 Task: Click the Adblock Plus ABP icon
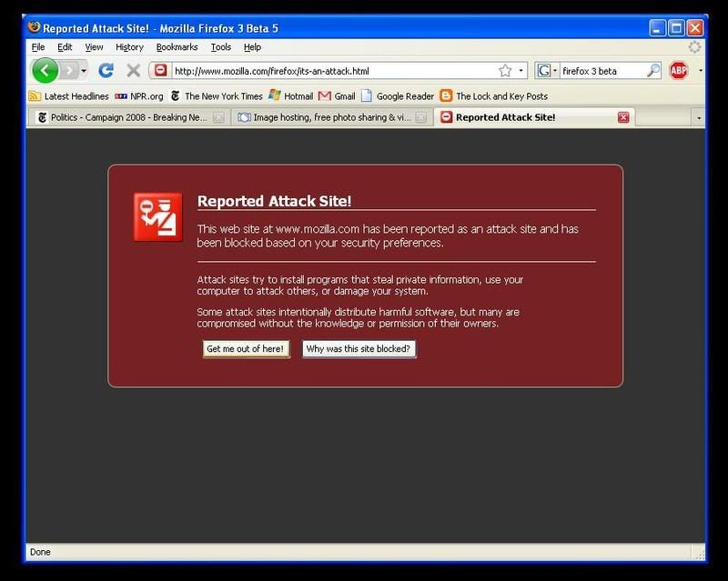click(679, 70)
